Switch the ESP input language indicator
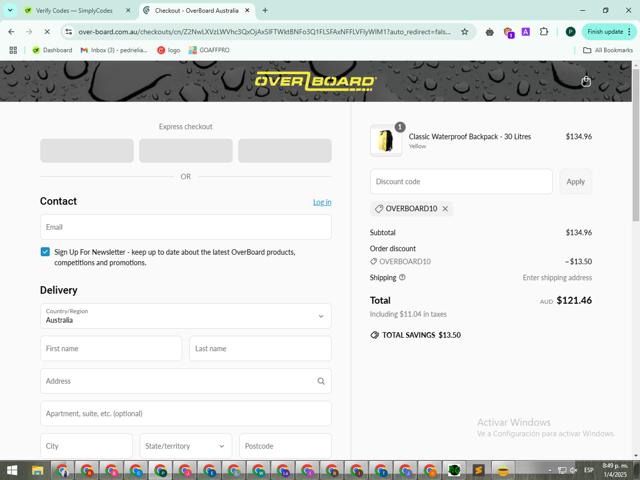Screen dimensions: 640x480 588,470
